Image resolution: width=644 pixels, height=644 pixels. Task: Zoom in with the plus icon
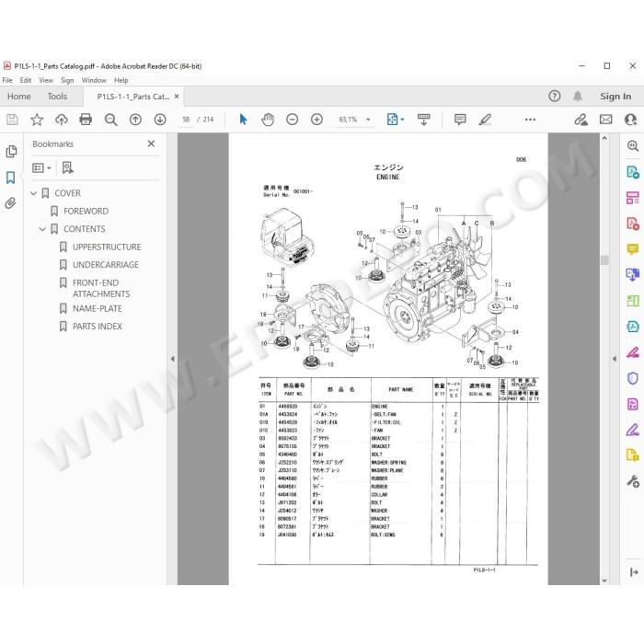pos(316,120)
